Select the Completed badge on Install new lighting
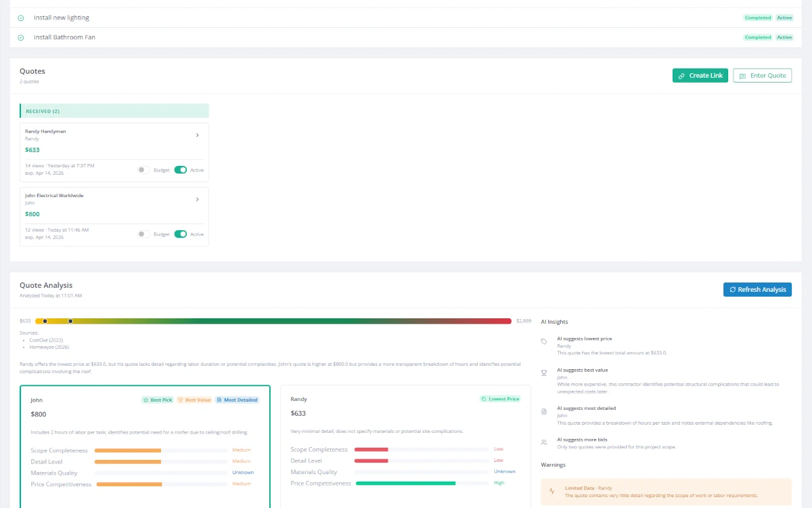The height and width of the screenshot is (508, 812). pyautogui.click(x=757, y=18)
